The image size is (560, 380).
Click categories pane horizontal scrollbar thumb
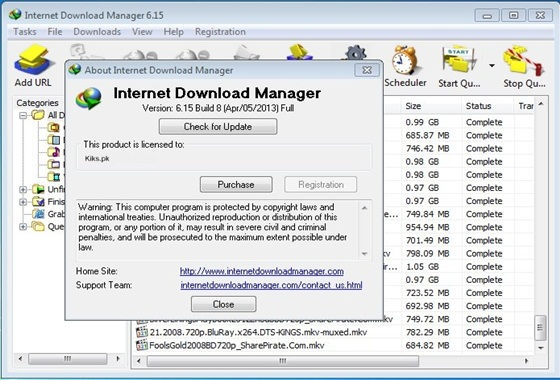[68, 359]
